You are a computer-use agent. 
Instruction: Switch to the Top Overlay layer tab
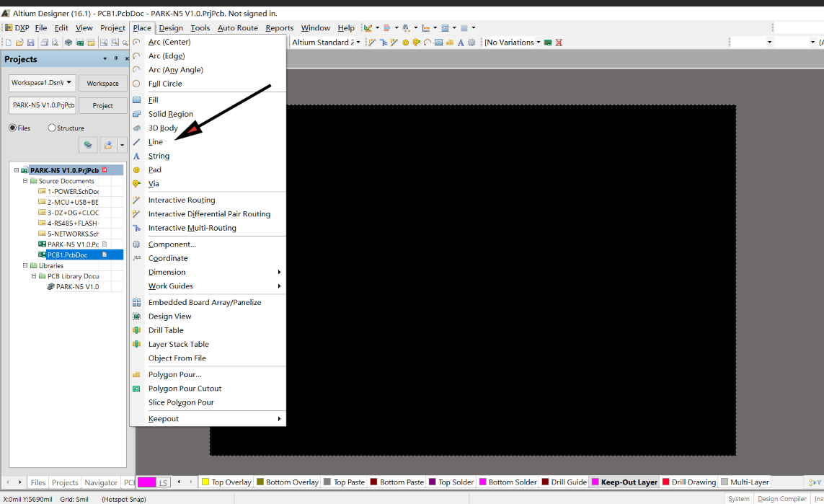coord(226,482)
